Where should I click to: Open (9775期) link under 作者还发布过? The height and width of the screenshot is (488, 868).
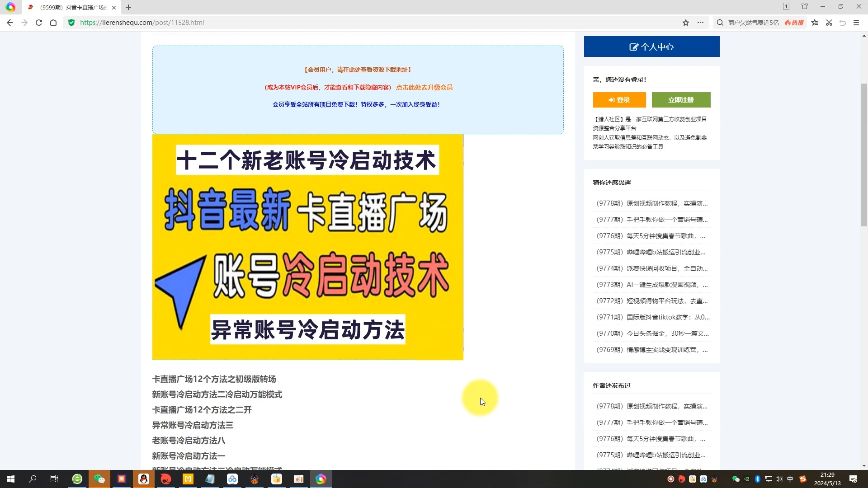(651, 455)
